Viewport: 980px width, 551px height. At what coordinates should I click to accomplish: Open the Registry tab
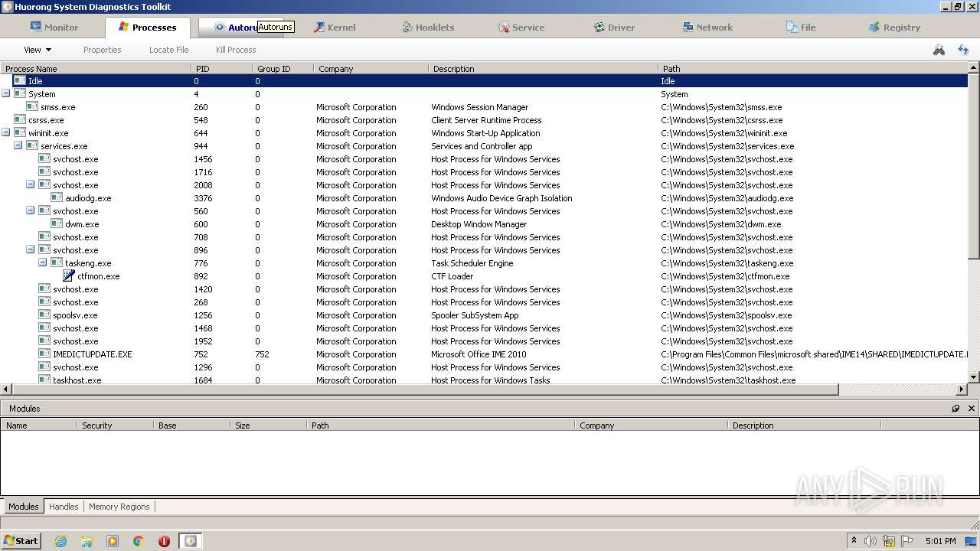[x=894, y=27]
